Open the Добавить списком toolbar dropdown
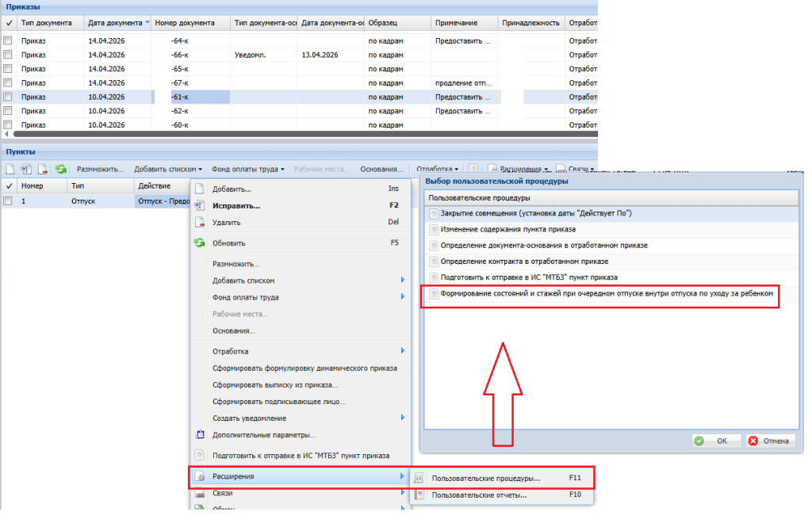Image resolution: width=812 pixels, height=523 pixels. point(168,169)
